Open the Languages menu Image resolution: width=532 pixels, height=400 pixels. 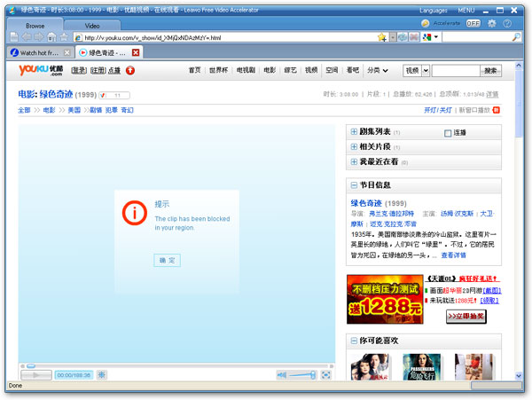point(434,11)
